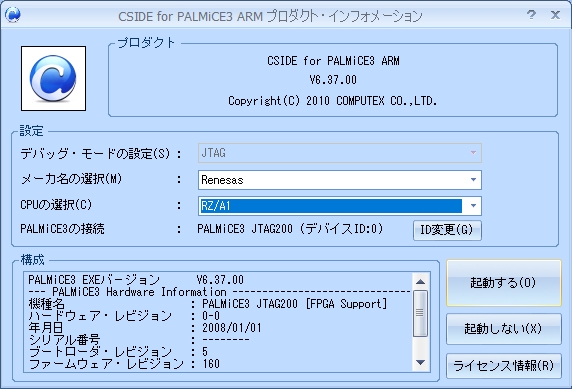Viewport: 572px width, 389px height.
Task: Open the Renesas maker name dropdown
Action: pos(340,180)
